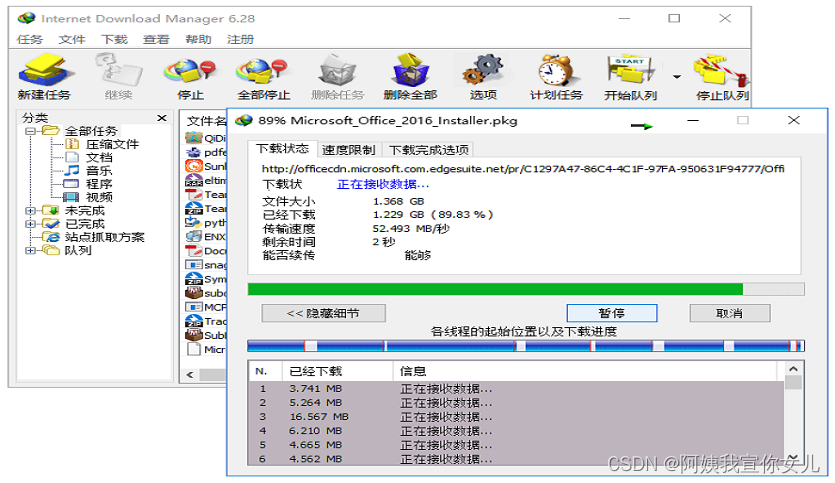
Task: Switch to 下载状态 tab
Action: (282, 149)
